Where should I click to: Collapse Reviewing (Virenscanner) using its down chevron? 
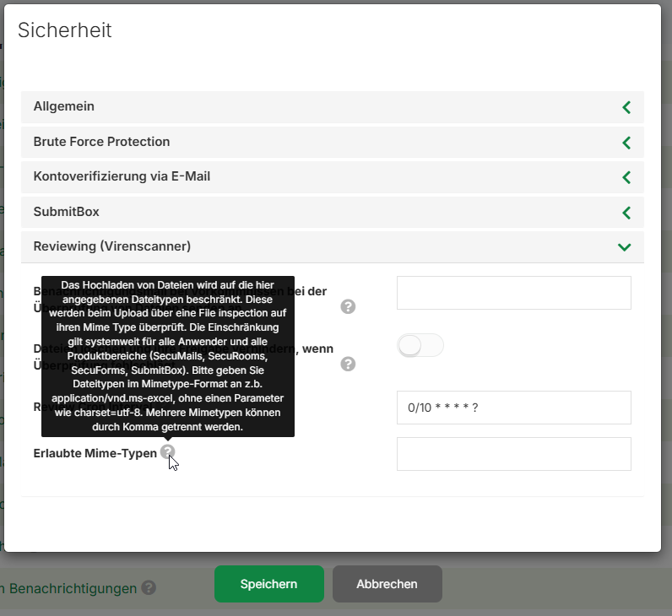tap(624, 247)
